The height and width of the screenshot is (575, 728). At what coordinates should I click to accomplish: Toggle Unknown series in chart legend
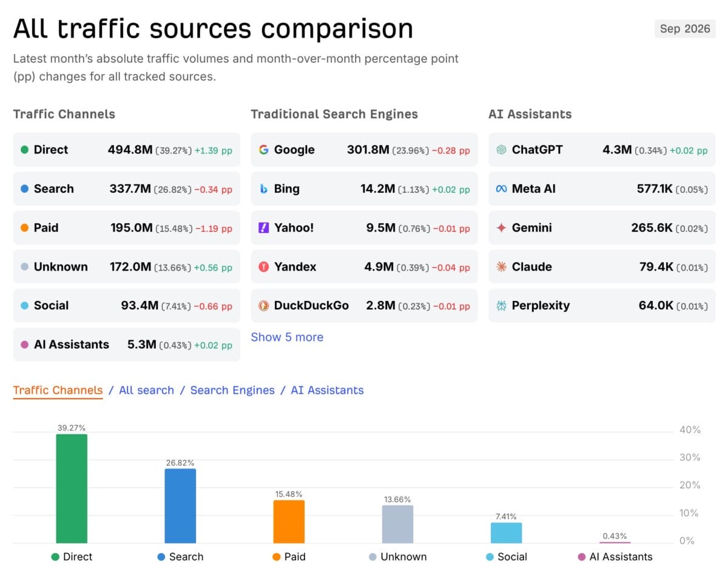[x=397, y=557]
